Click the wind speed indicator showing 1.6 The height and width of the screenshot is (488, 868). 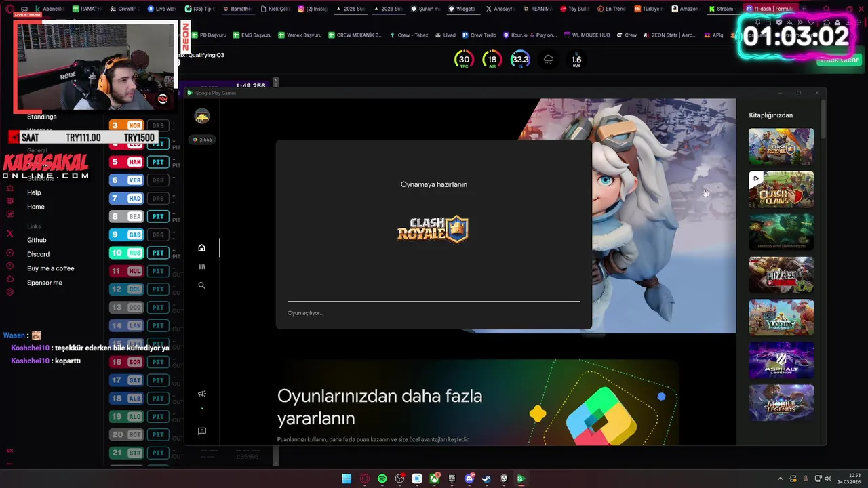[x=576, y=60]
